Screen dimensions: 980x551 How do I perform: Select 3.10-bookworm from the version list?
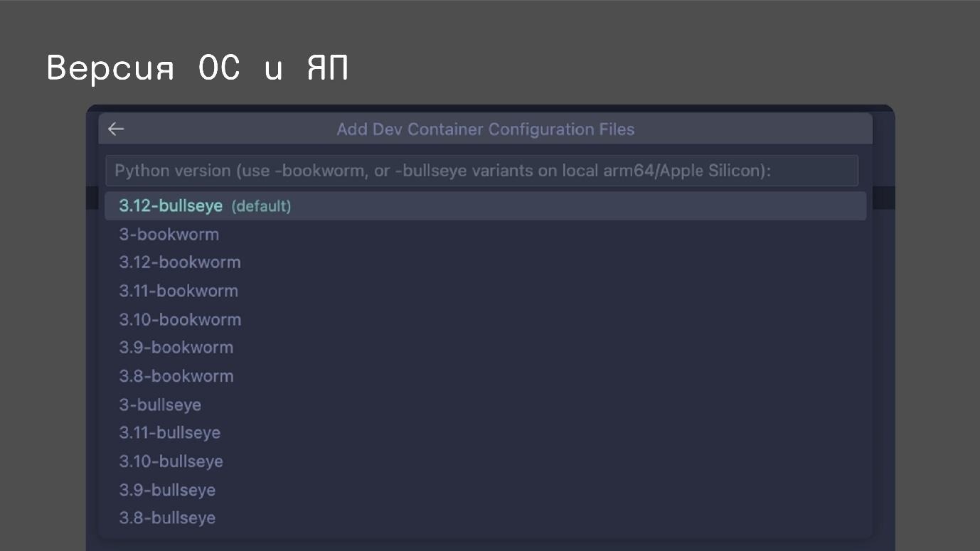click(180, 319)
